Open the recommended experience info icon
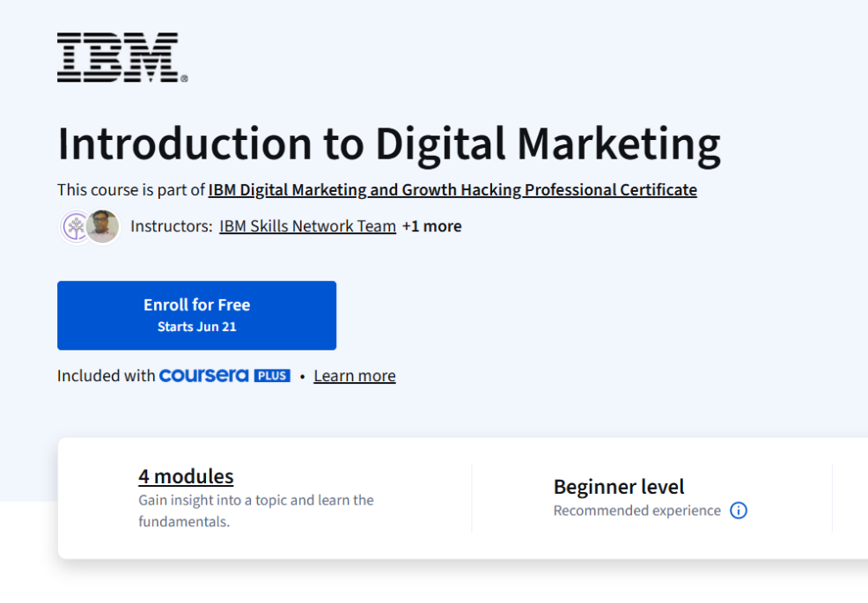The image size is (868, 603). click(739, 511)
